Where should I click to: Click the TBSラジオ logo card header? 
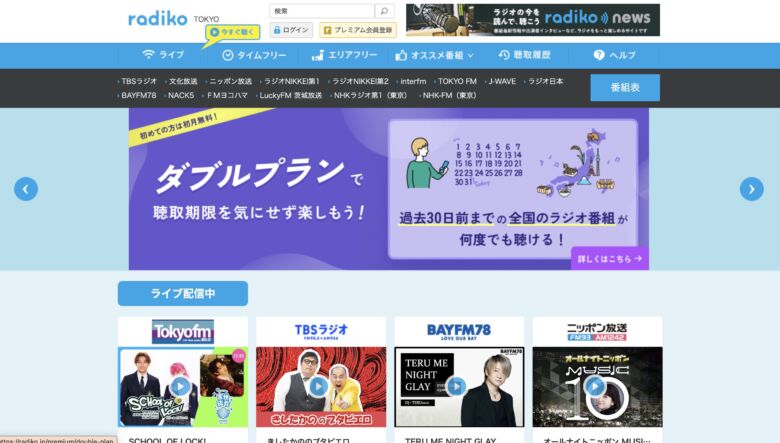(x=321, y=332)
